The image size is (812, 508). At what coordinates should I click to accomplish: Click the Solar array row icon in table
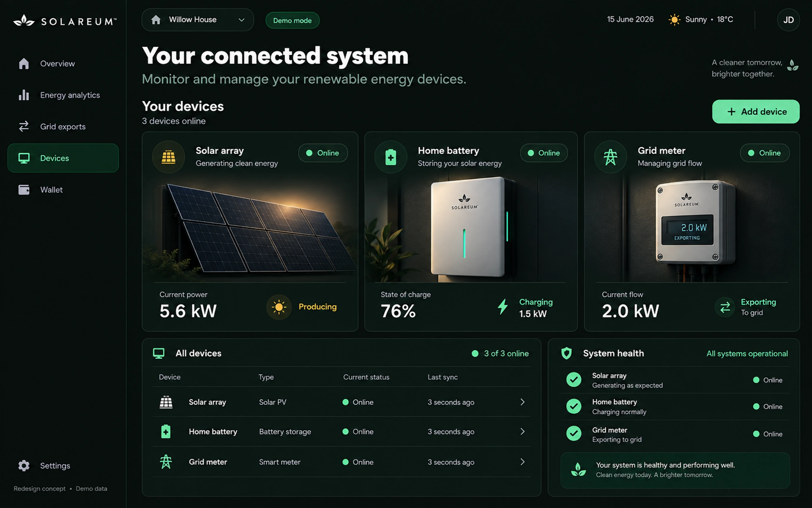coord(166,402)
